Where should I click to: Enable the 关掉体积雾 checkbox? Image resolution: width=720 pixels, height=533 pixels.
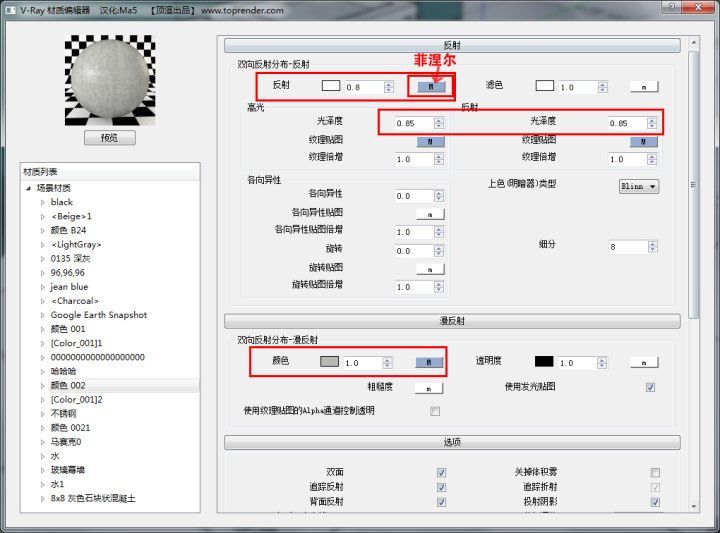655,472
